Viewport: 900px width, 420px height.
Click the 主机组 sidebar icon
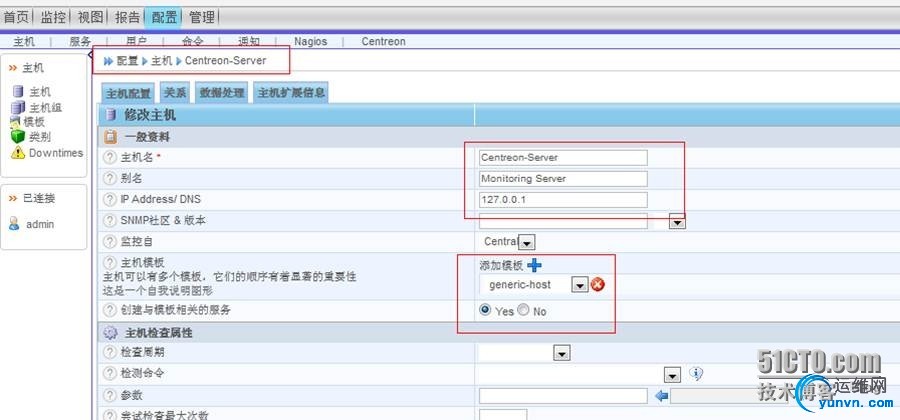(x=18, y=107)
